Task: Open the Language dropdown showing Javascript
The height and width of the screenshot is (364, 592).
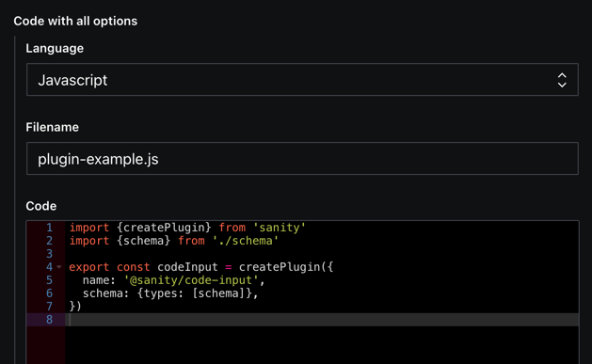Action: click(302, 80)
